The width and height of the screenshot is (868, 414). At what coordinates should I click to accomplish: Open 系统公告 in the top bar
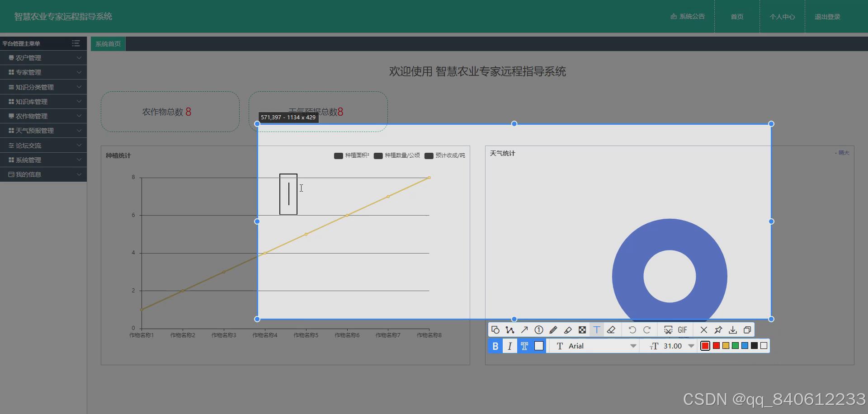click(x=688, y=16)
